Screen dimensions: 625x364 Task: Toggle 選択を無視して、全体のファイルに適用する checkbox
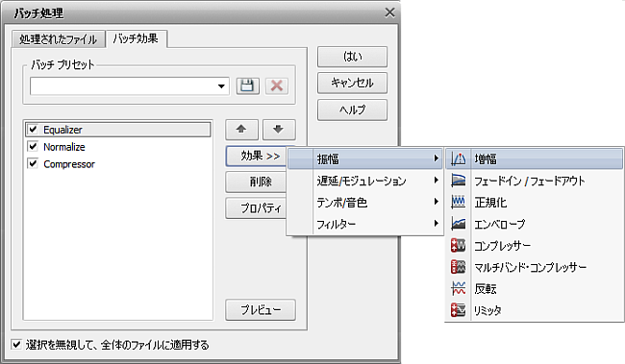(16, 345)
